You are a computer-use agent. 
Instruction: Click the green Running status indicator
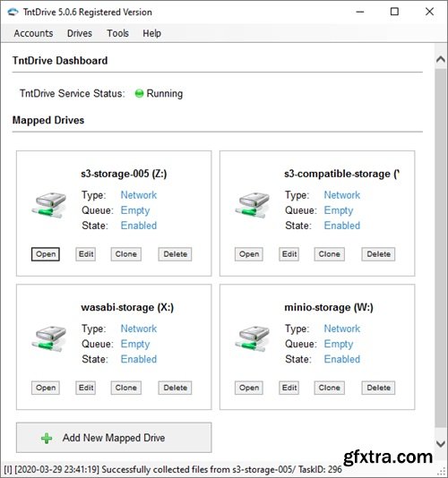pos(139,94)
